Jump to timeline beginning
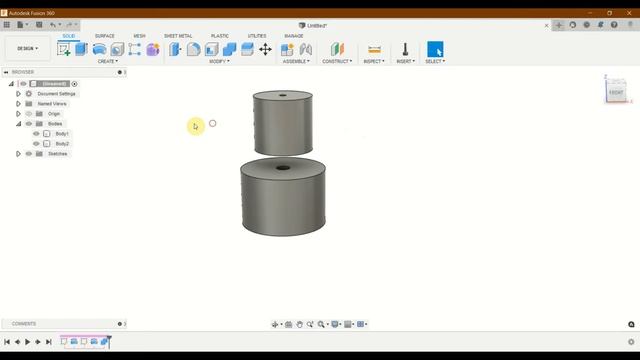The width and height of the screenshot is (640, 360). (7, 342)
